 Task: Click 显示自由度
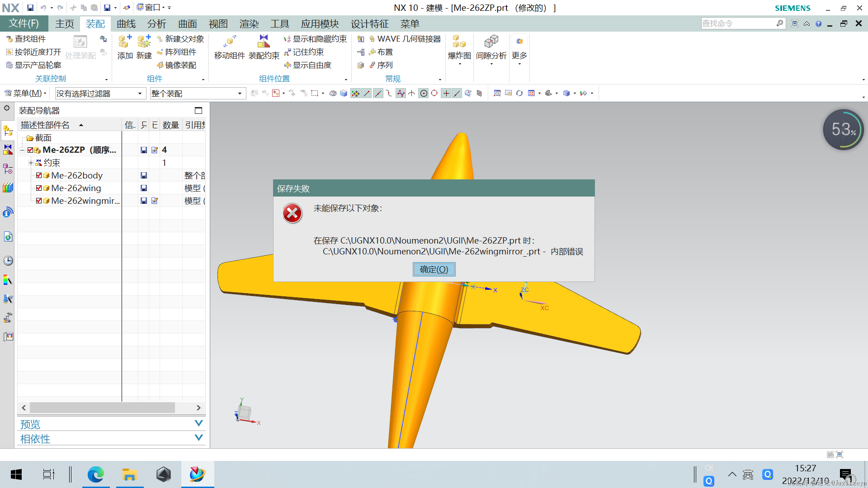coord(308,65)
